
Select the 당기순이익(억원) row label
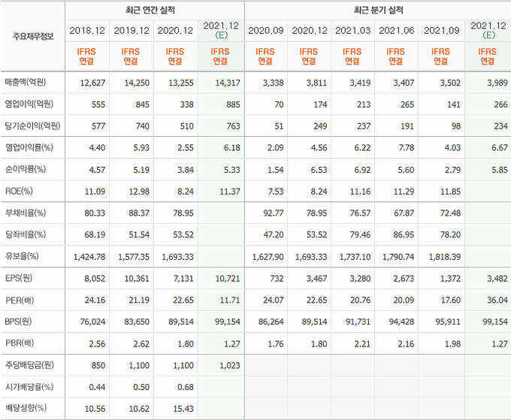(32, 125)
